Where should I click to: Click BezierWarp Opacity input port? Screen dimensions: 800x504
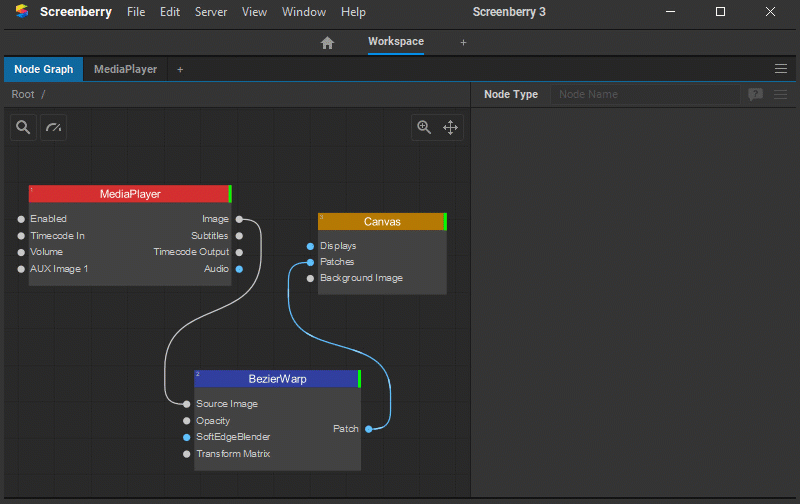(x=187, y=421)
